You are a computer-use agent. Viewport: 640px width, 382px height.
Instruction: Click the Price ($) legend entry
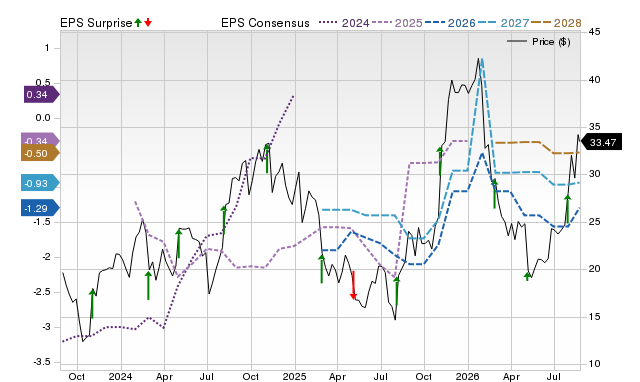(x=539, y=42)
